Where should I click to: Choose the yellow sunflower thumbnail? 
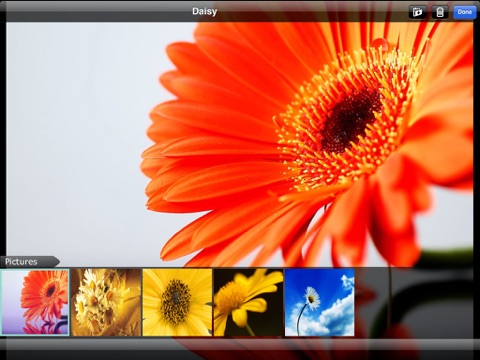tap(177, 302)
